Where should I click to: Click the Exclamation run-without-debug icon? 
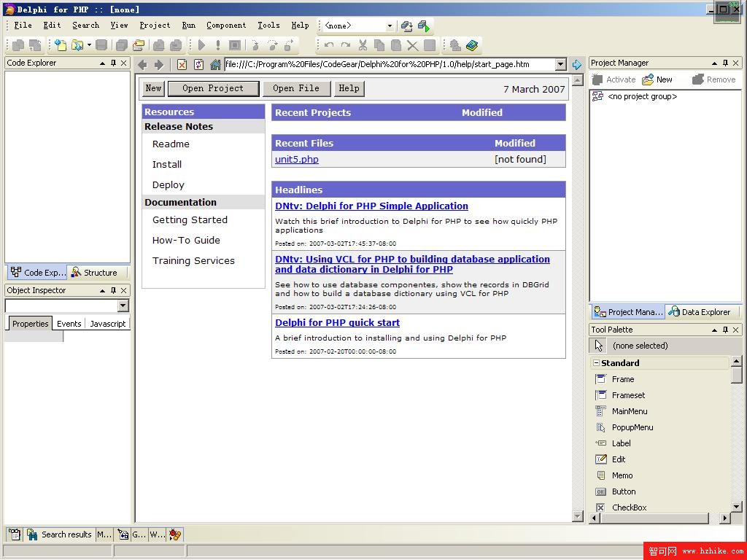tap(218, 45)
